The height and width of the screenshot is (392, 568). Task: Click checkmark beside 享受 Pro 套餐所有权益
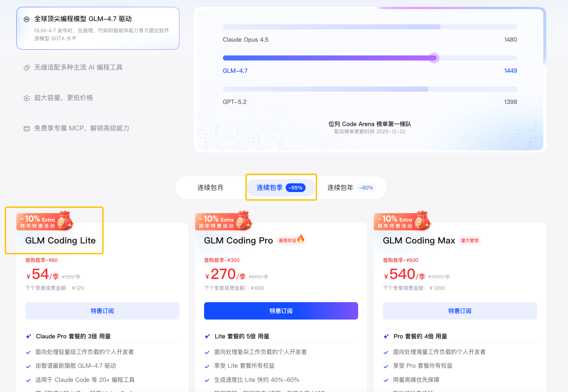pyautogui.click(x=386, y=366)
